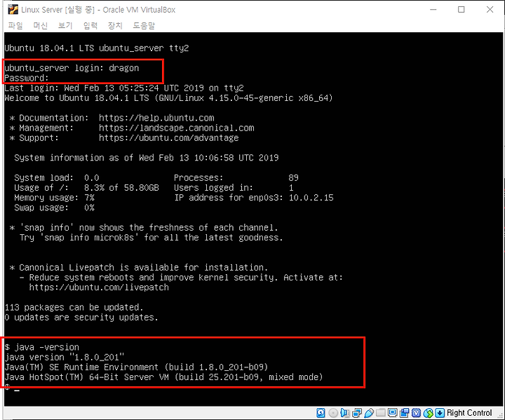
Task: Click the mouse integration status icon
Action: tap(429, 413)
